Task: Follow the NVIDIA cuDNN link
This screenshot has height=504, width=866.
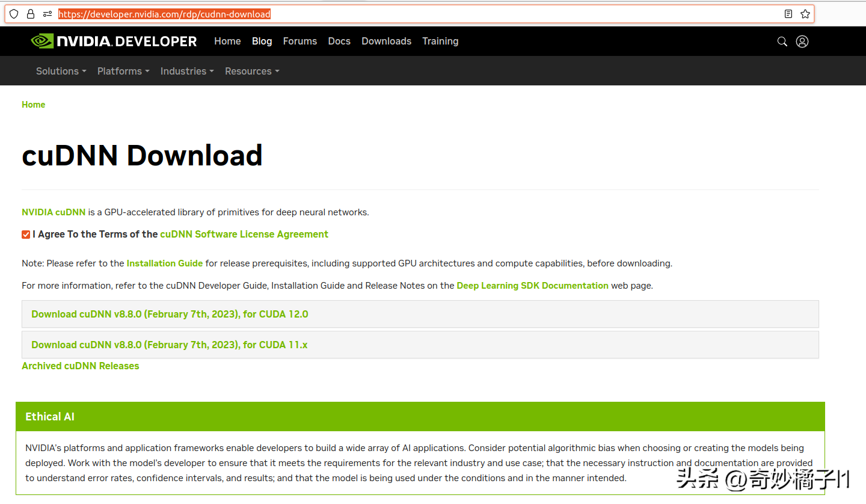Action: click(x=54, y=212)
